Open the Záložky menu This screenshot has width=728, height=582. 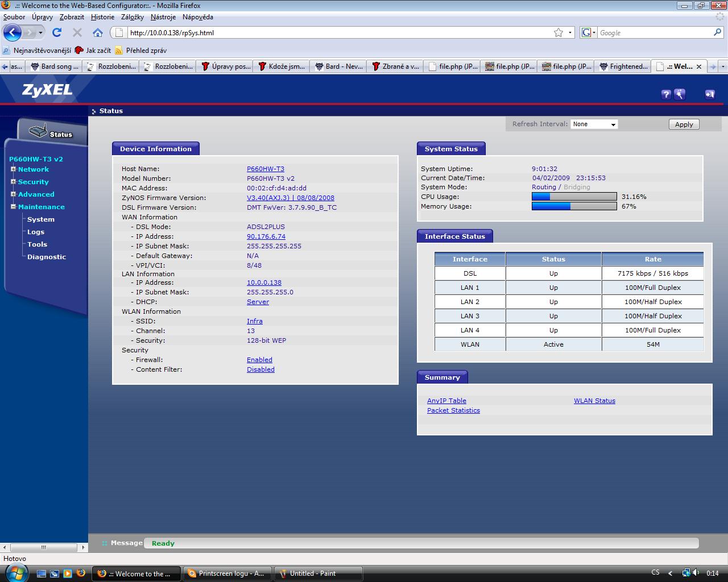pos(132,17)
